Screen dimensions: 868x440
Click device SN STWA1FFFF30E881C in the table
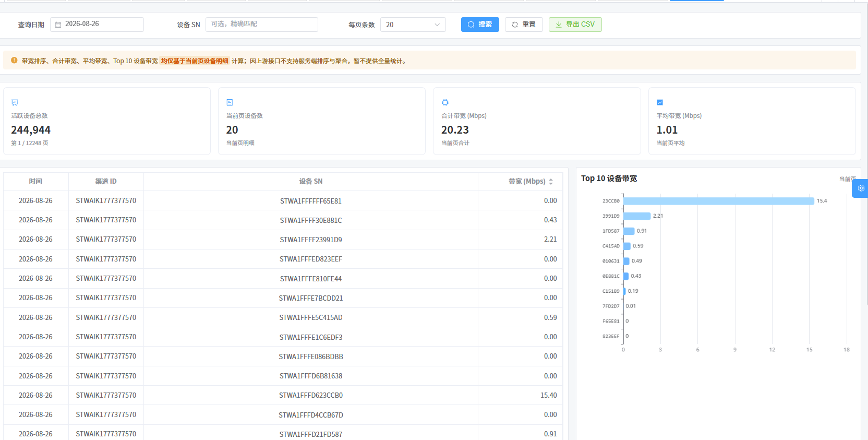pos(311,220)
